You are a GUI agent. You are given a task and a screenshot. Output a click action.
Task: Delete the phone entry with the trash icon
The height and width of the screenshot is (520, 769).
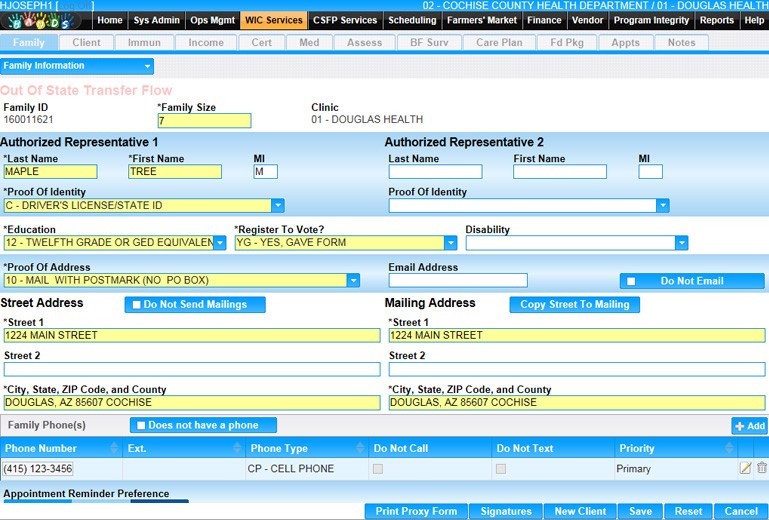[761, 468]
